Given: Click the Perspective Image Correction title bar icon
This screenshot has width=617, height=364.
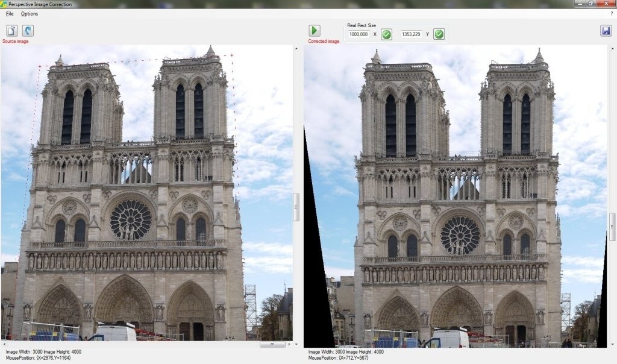Looking at the screenshot, I should 5,4.
